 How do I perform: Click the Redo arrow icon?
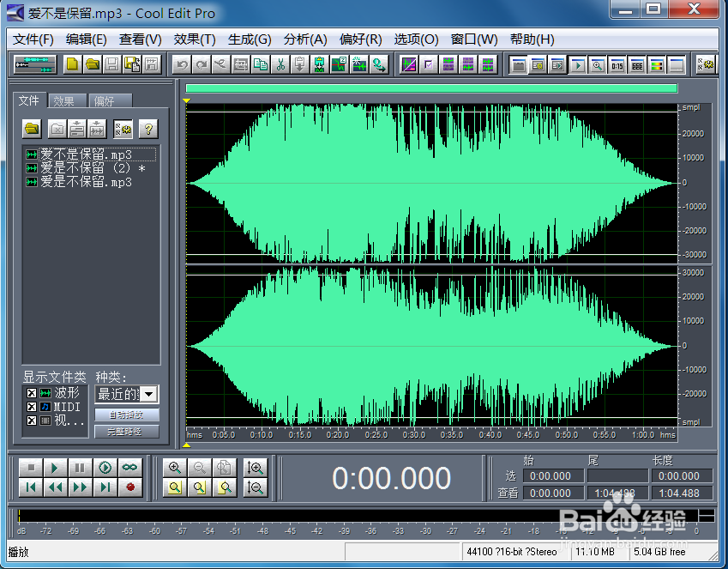tap(201, 64)
